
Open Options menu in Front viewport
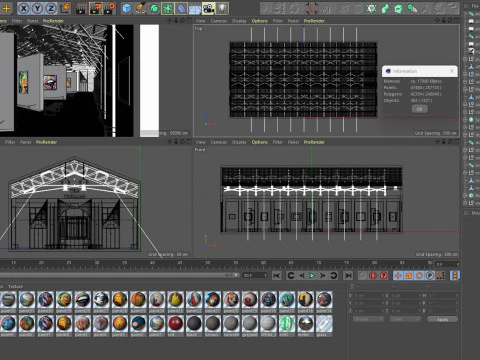[x=260, y=142]
